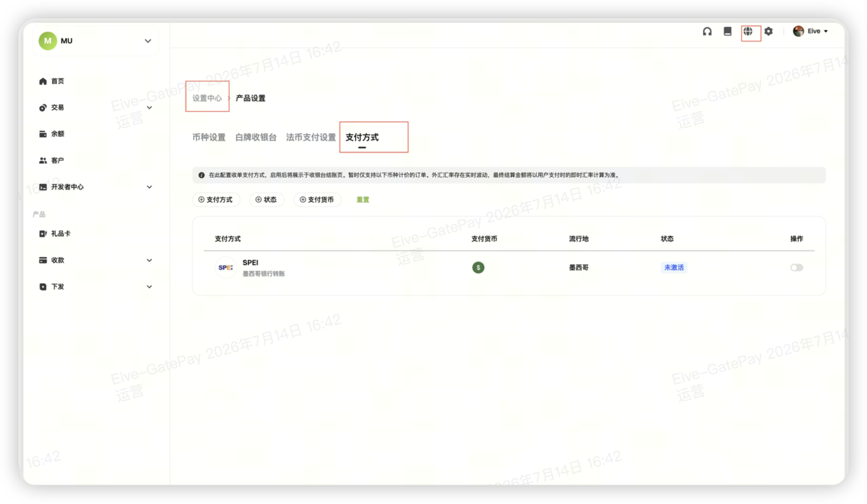The image size is (867, 504).
Task: Enable the SPEI payment method toggle
Action: point(797,267)
